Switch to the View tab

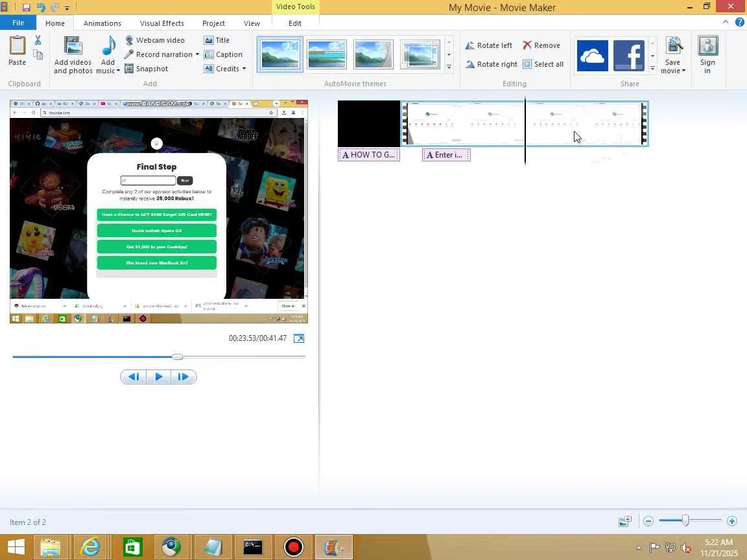(x=252, y=23)
